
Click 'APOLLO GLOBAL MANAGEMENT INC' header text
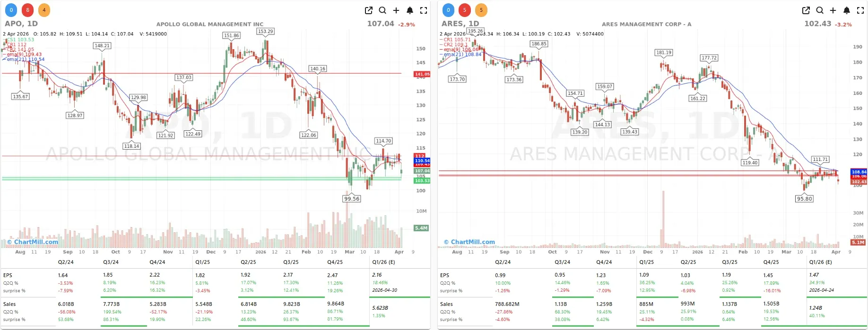click(210, 24)
